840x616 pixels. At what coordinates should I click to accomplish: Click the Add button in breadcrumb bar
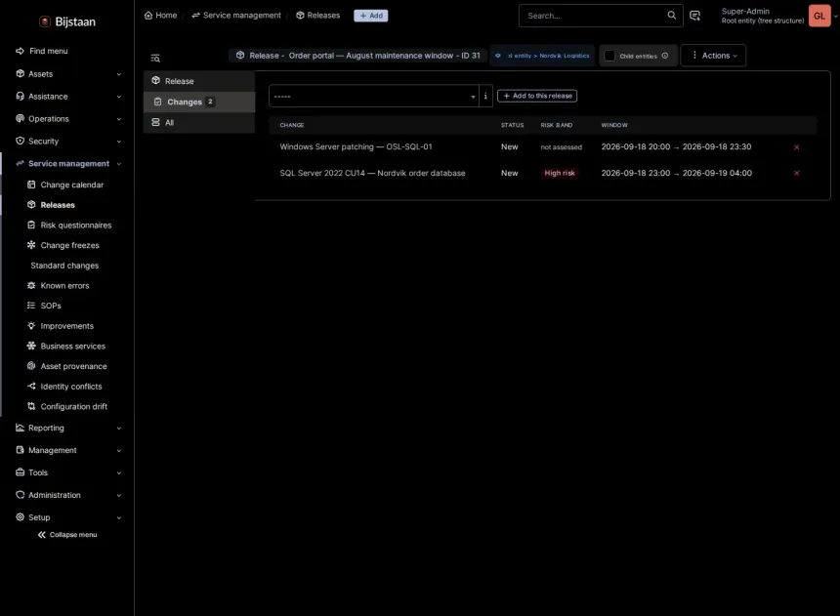click(371, 16)
